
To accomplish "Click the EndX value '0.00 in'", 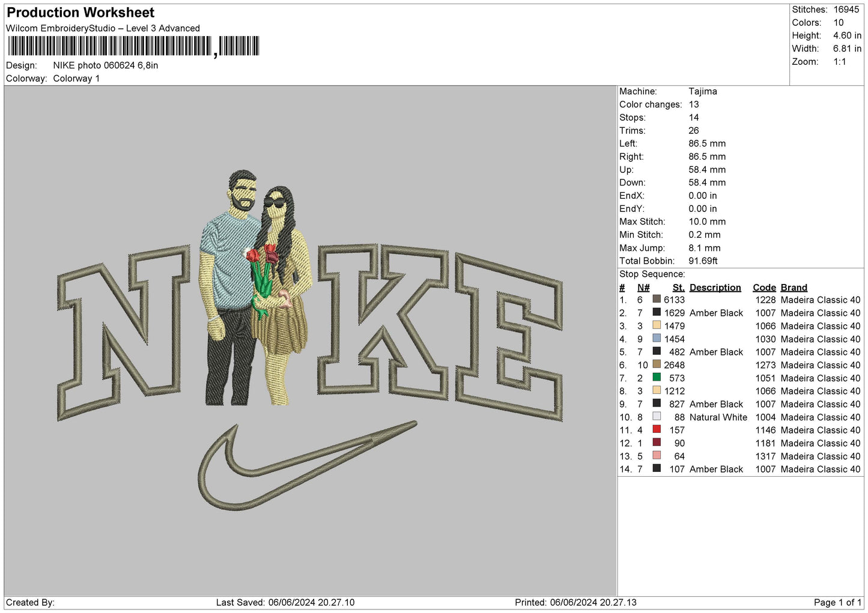I will point(703,196).
